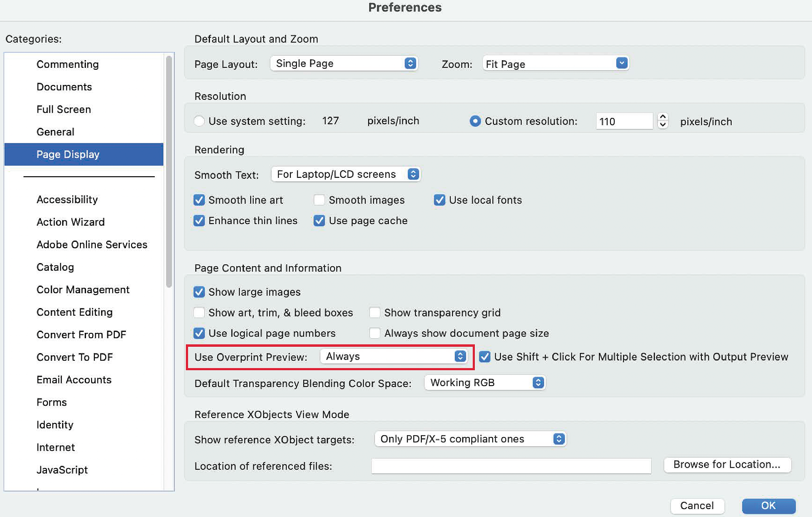Confirm preferences with OK button

(x=769, y=506)
